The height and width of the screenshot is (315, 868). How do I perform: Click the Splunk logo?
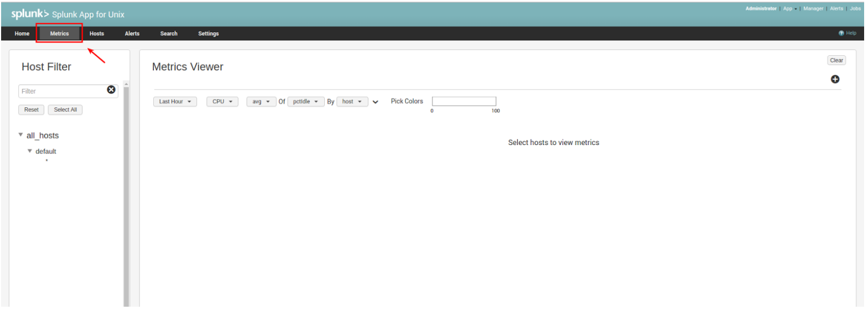(30, 14)
